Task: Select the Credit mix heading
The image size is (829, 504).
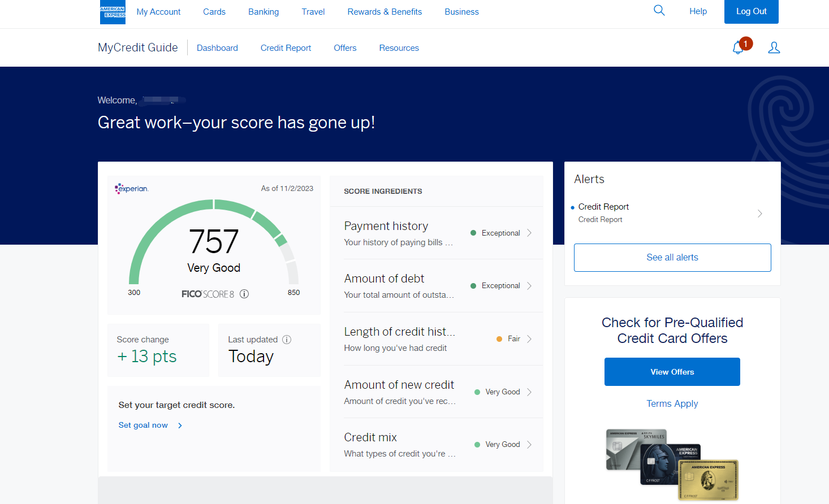Action: pyautogui.click(x=370, y=437)
